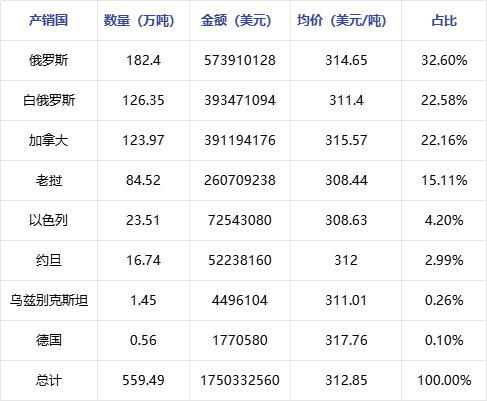Click average price 314.65
The width and height of the screenshot is (487, 401).
346,60
